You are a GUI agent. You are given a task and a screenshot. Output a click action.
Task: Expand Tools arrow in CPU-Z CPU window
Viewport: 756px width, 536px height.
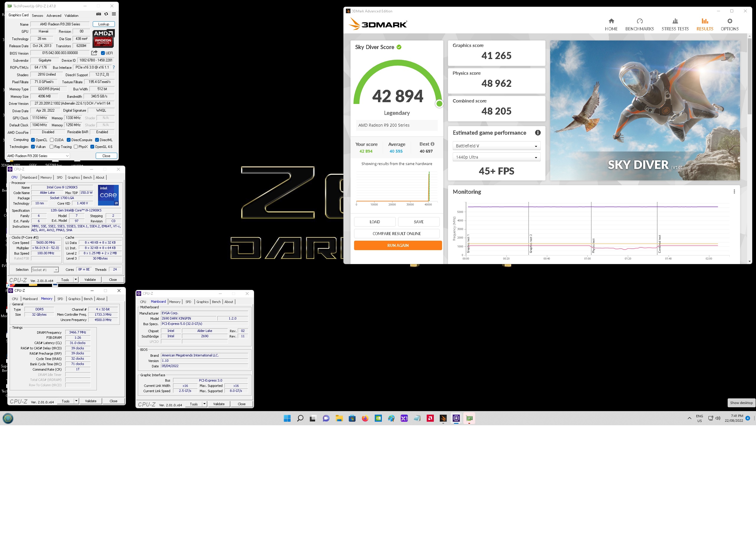coord(76,280)
